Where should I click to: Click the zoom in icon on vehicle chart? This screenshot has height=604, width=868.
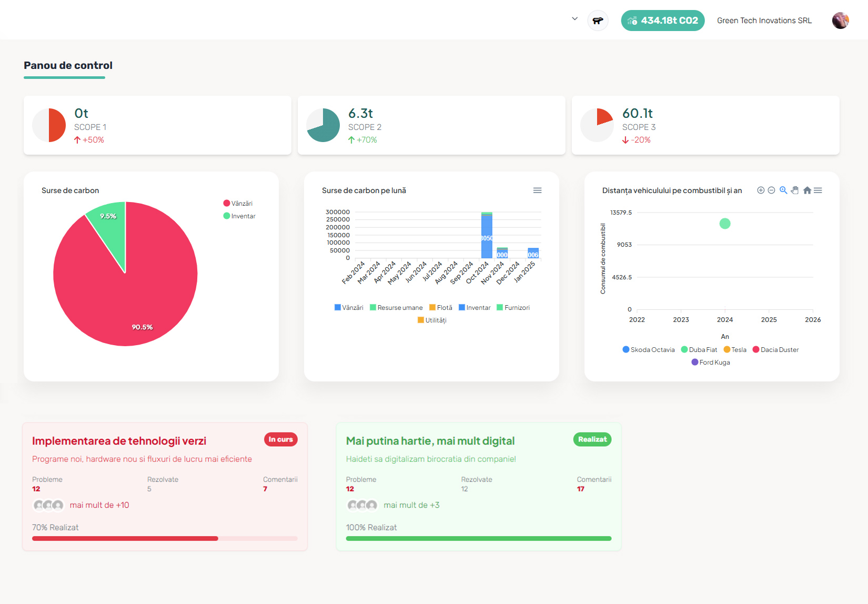[760, 190]
